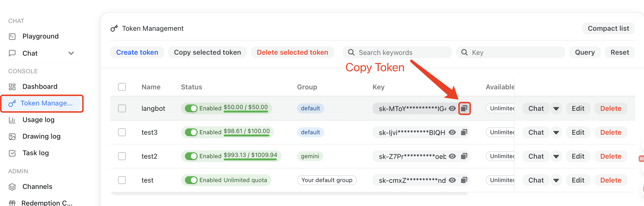Click the Create token button

[x=137, y=52]
